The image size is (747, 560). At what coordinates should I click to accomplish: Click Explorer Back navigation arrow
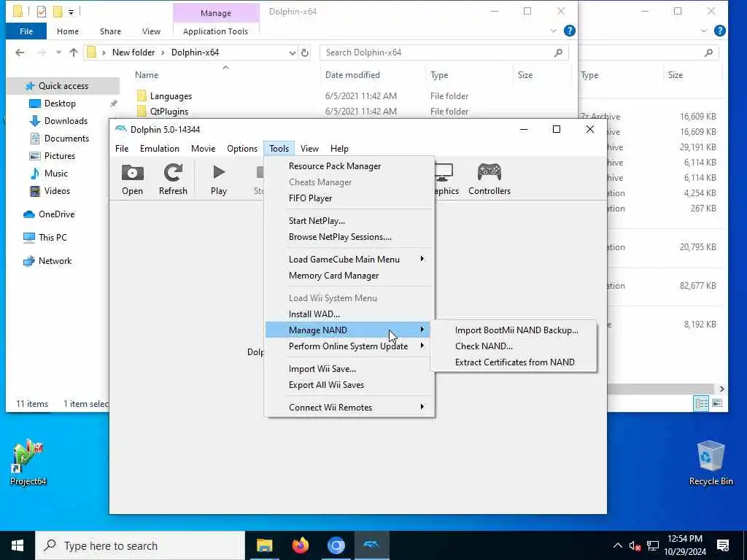pos(20,52)
